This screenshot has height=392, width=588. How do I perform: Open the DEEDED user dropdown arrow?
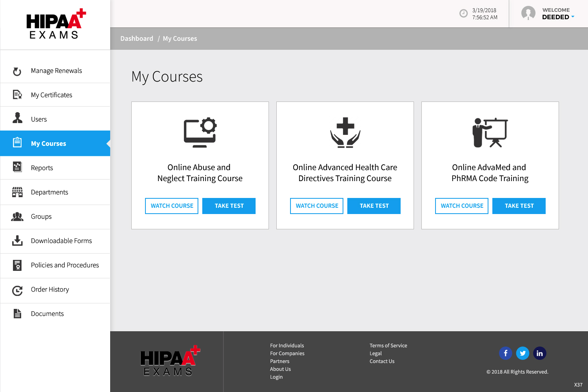click(x=573, y=17)
